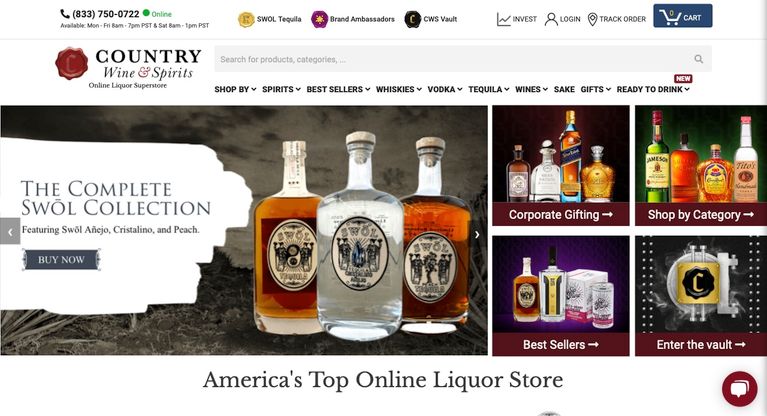Open the Best Sellers nav menu
The height and width of the screenshot is (416, 767).
click(338, 89)
